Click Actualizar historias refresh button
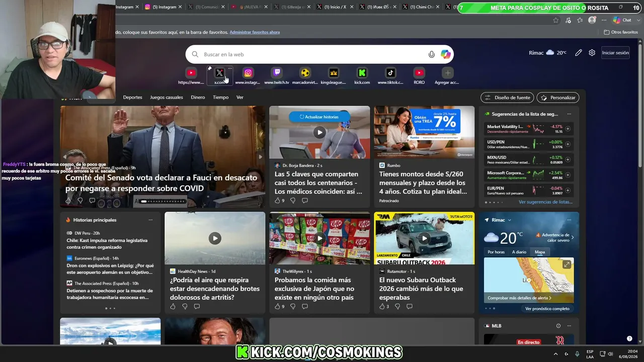Viewport: 644px width, 362px height. pyautogui.click(x=319, y=117)
